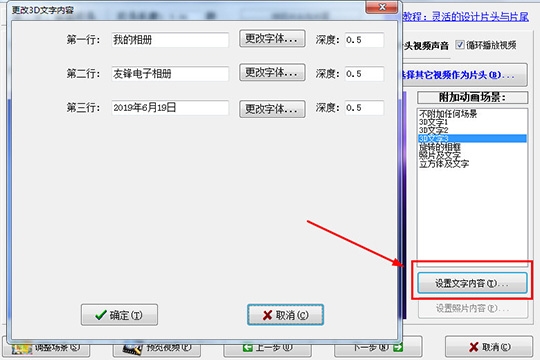Click the first line text field "我的相册"

tap(170, 40)
